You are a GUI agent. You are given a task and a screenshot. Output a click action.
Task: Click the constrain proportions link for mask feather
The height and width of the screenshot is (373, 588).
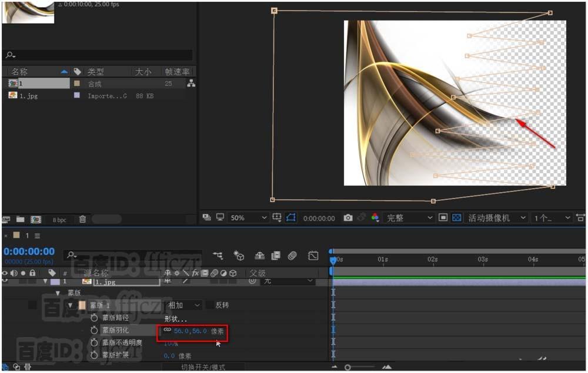click(x=167, y=331)
